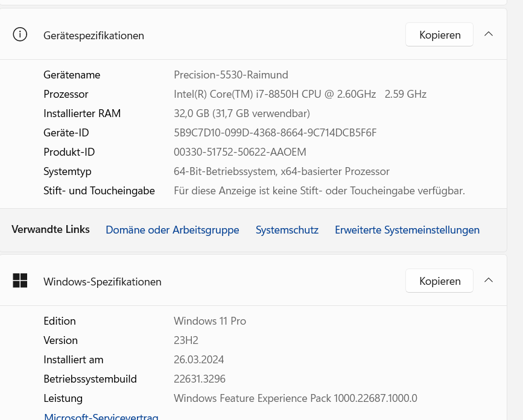523x420 pixels.
Task: Open the Systemschutz link
Action: pos(287,230)
